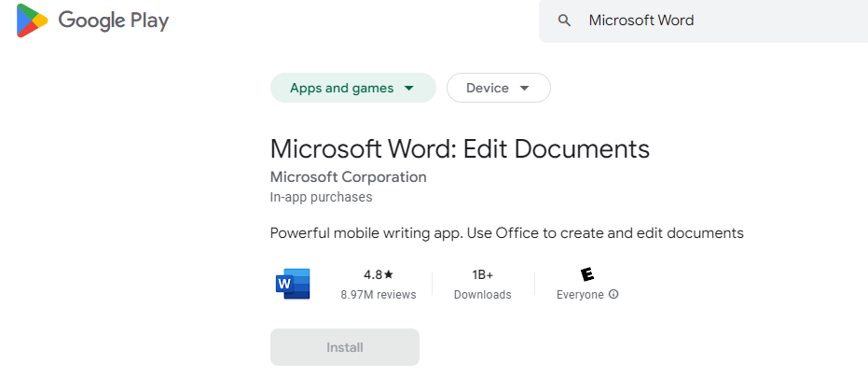Click the Downloads label

[x=482, y=295]
